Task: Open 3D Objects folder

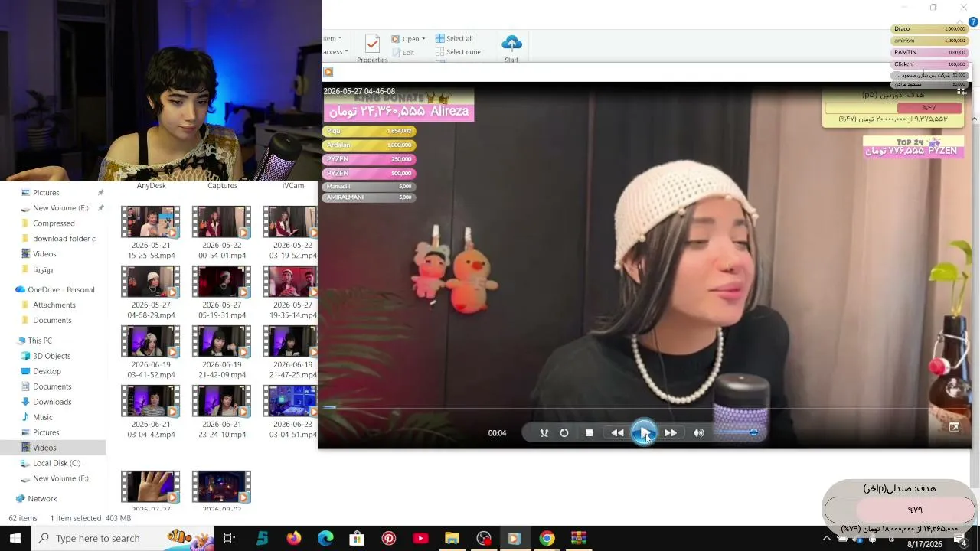Action: click(52, 356)
